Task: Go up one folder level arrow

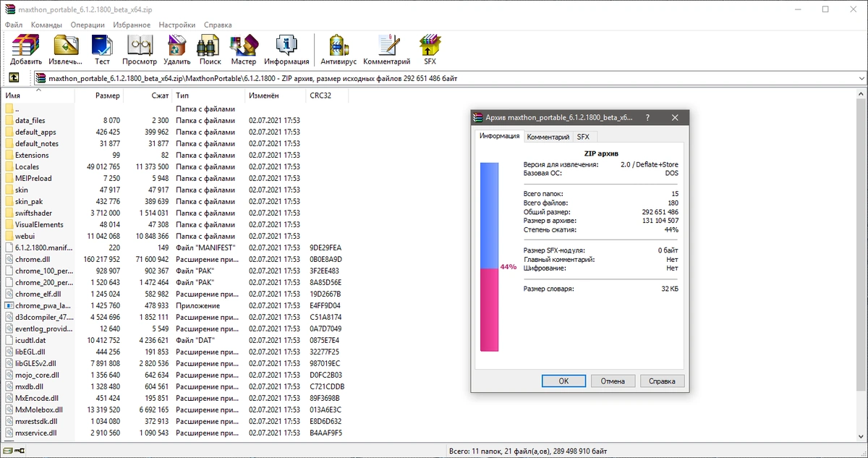Action: pos(14,77)
